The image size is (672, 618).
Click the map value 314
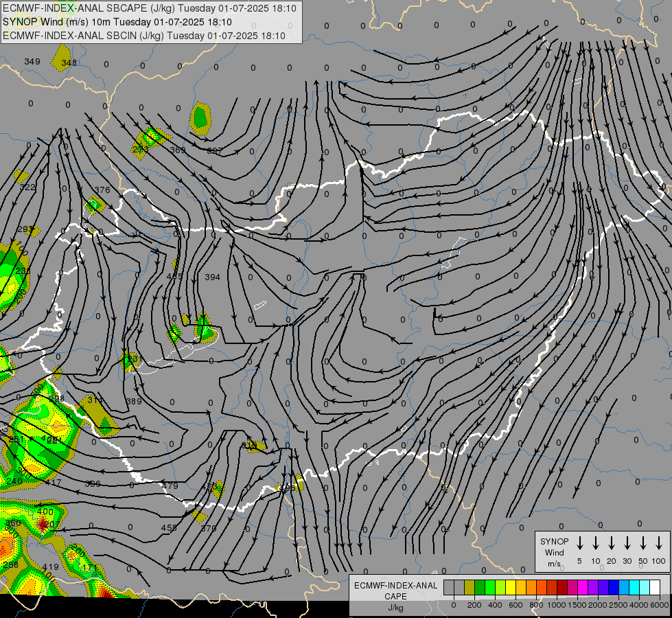click(95, 400)
